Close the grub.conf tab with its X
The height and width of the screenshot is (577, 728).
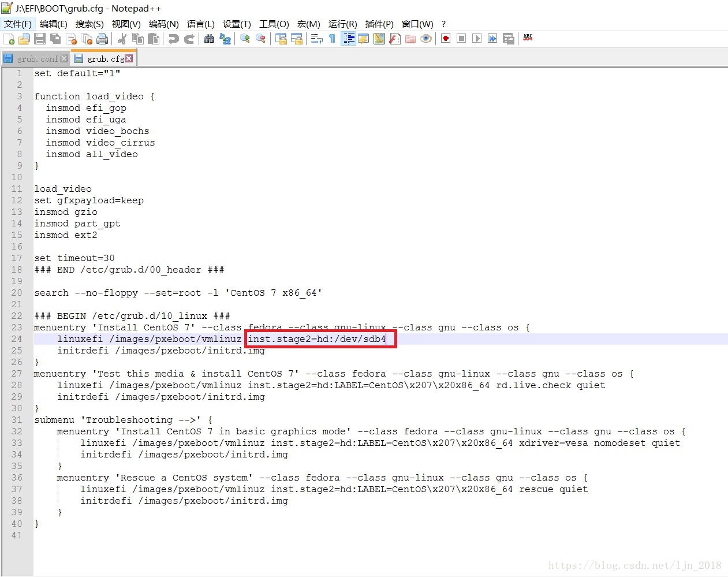point(64,59)
